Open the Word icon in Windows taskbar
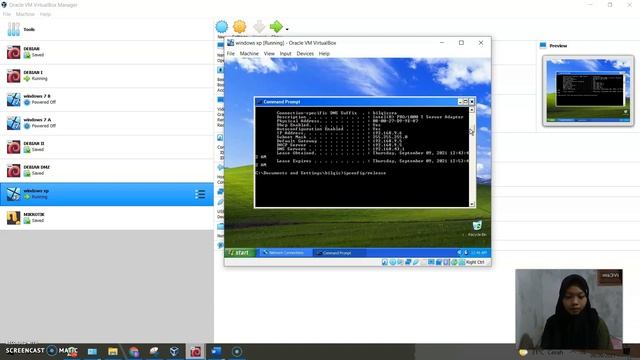This screenshot has height=360, width=640. [x=216, y=351]
